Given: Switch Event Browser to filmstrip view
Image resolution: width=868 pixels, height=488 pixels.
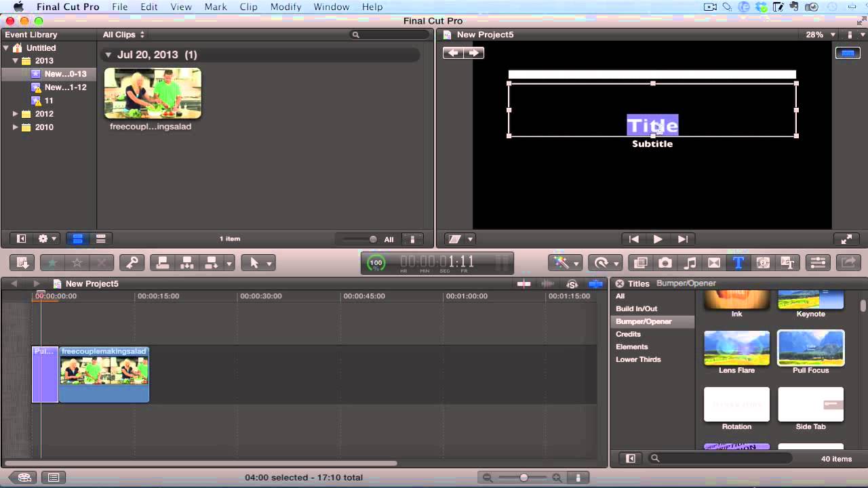Looking at the screenshot, I should (77, 239).
